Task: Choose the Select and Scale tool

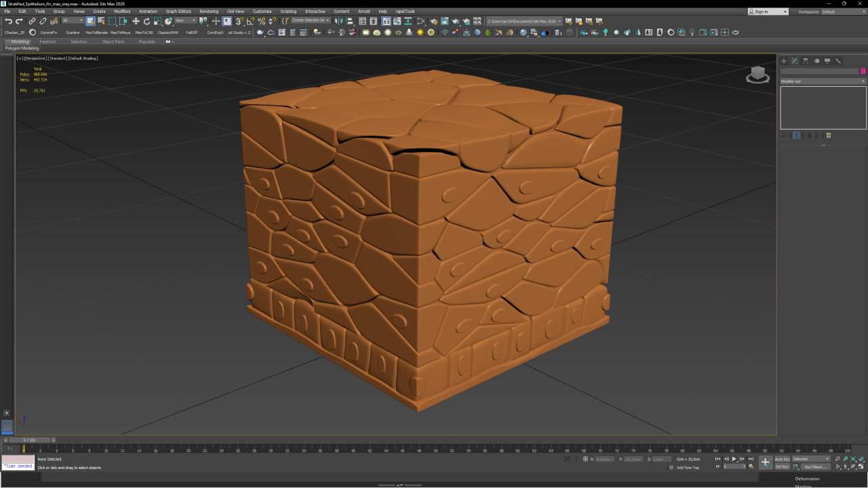Action: [x=157, y=21]
